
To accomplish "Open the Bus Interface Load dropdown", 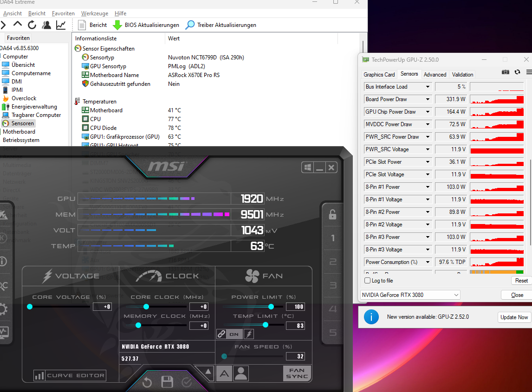I will [428, 87].
